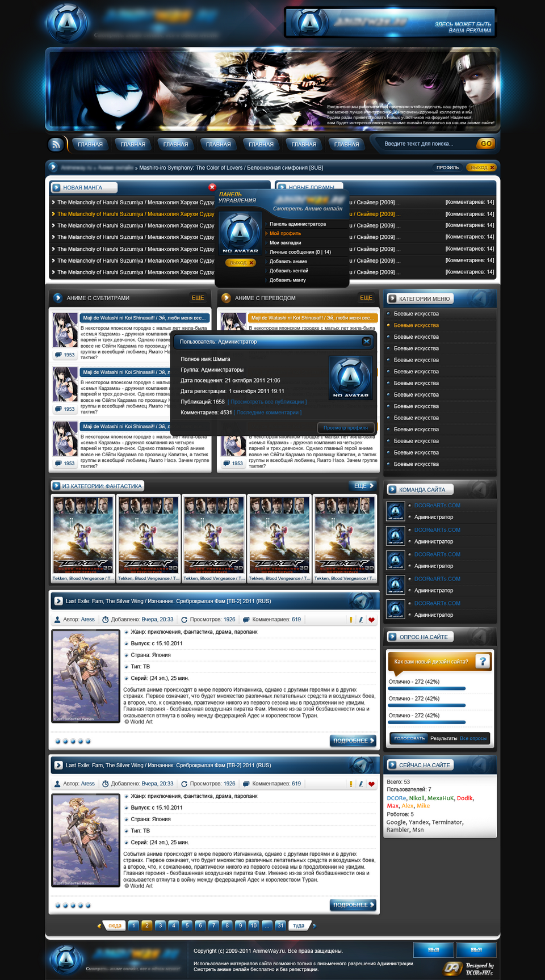Click the туда next-page button

299,926
